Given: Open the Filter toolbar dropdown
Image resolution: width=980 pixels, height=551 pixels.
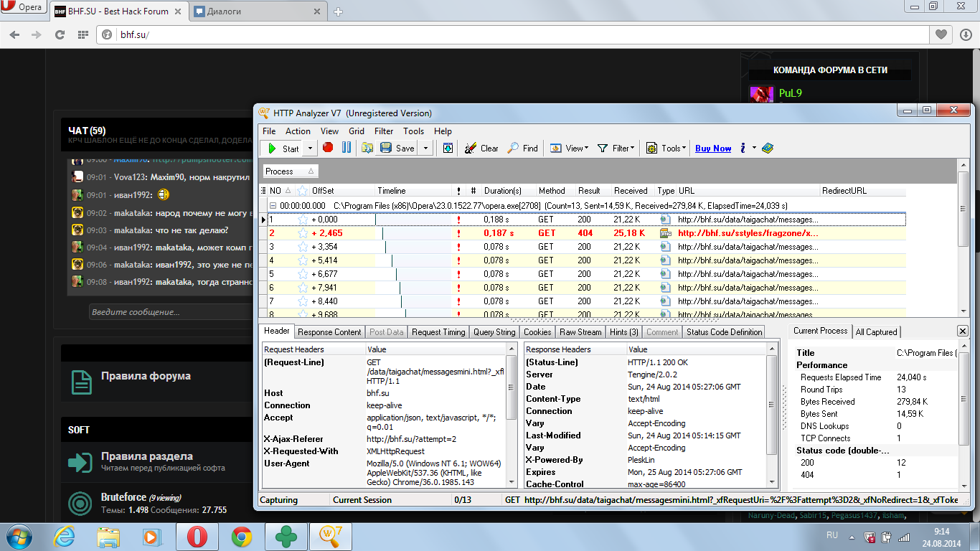Looking at the screenshot, I should [x=616, y=149].
